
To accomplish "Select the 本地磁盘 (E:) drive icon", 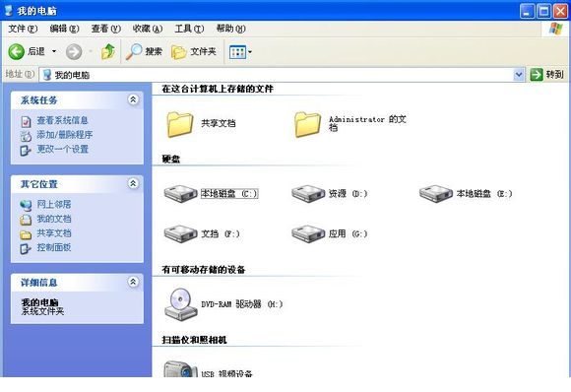I will 436,193.
